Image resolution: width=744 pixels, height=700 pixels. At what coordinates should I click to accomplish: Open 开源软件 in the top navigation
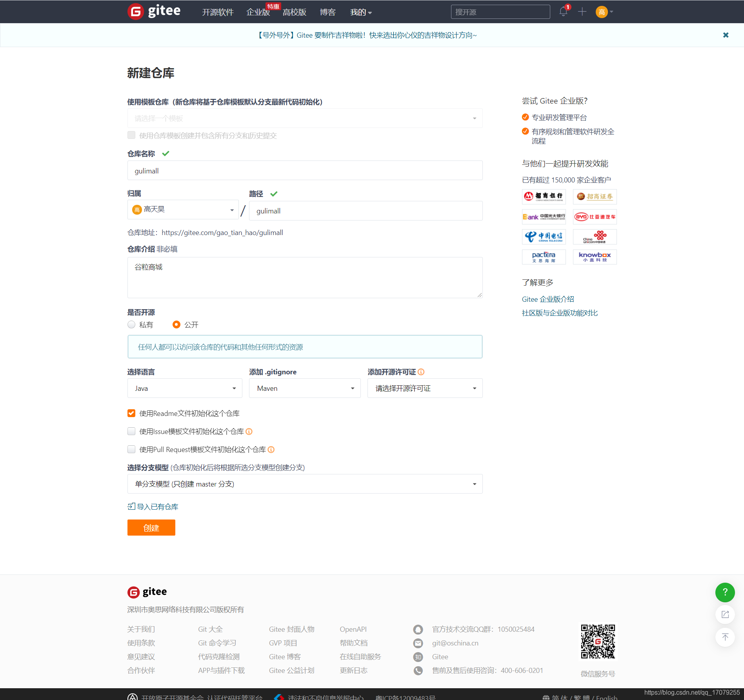pyautogui.click(x=218, y=12)
